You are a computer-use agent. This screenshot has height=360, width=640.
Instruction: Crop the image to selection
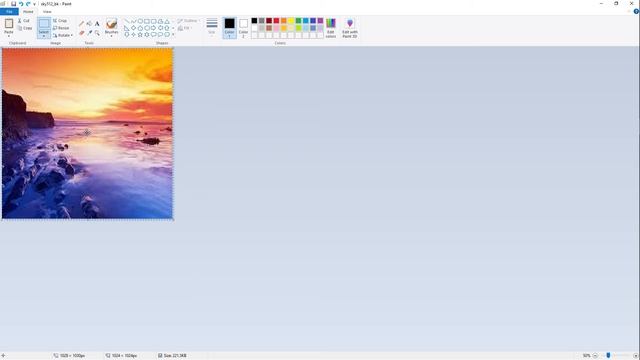tap(60, 20)
